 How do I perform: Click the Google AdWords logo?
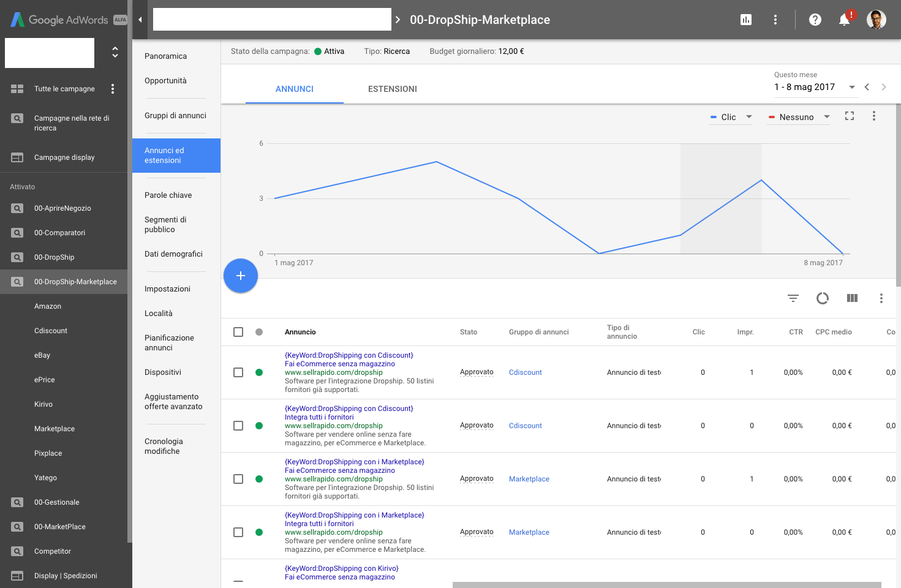[x=59, y=20]
